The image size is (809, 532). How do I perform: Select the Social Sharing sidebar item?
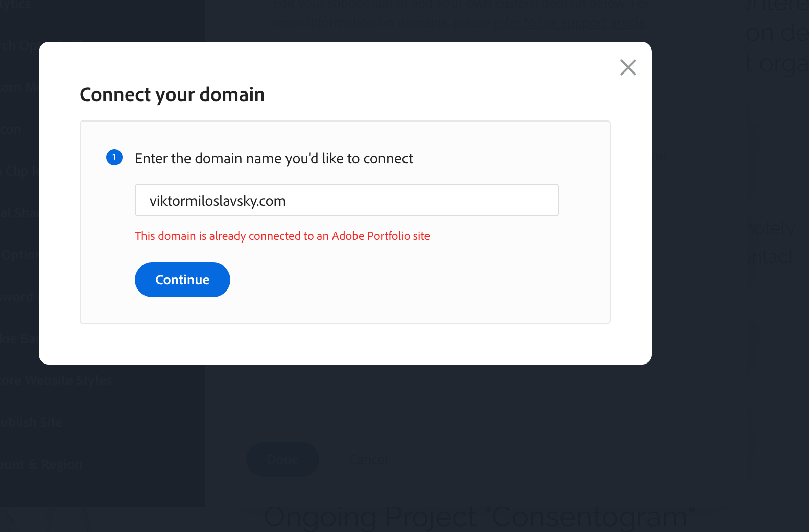point(18,213)
